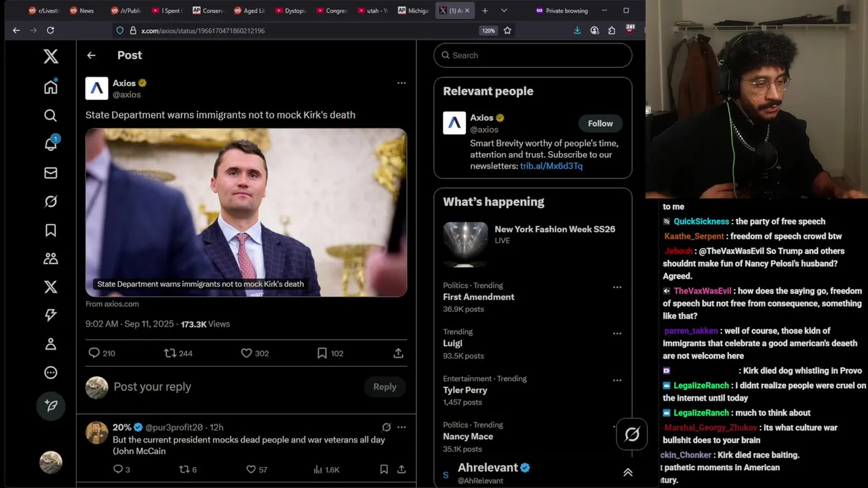Viewport: 868px width, 488px height.
Task: Go back using the Post back arrow
Action: point(92,56)
